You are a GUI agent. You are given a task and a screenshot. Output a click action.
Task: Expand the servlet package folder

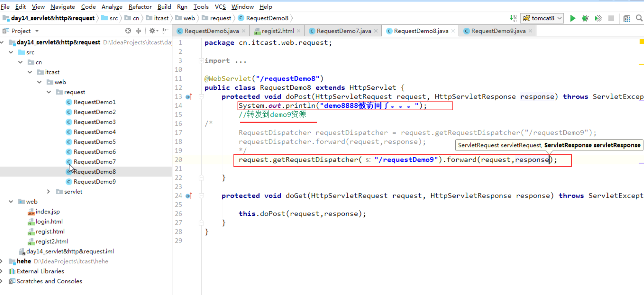pyautogui.click(x=48, y=192)
